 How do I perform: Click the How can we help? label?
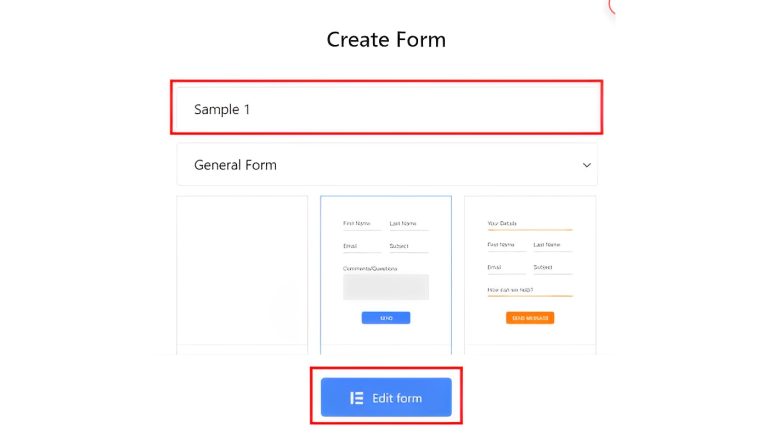pos(510,290)
